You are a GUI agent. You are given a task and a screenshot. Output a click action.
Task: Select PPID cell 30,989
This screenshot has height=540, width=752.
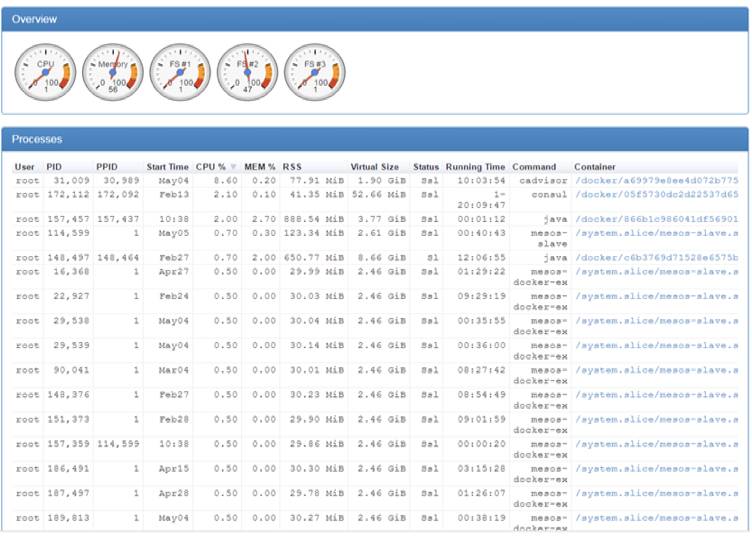point(121,181)
